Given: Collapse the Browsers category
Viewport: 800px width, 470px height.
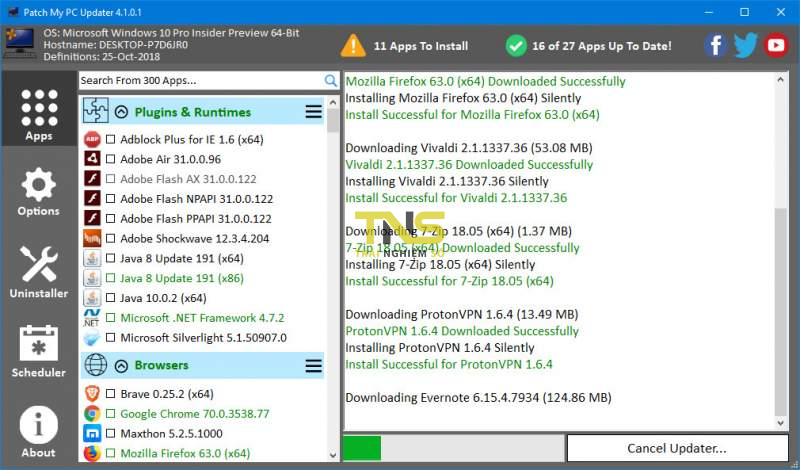Looking at the screenshot, I should 121,365.
